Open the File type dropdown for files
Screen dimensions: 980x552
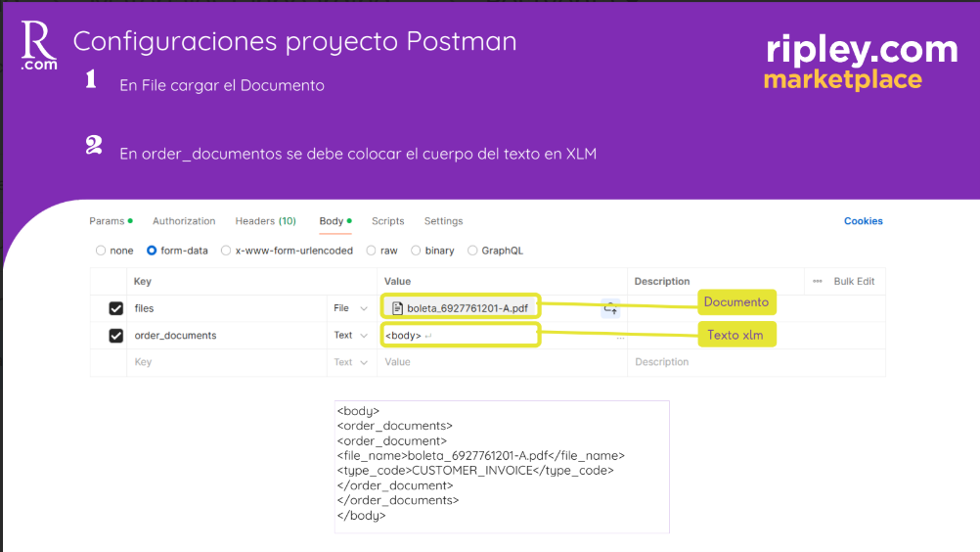[x=350, y=308]
